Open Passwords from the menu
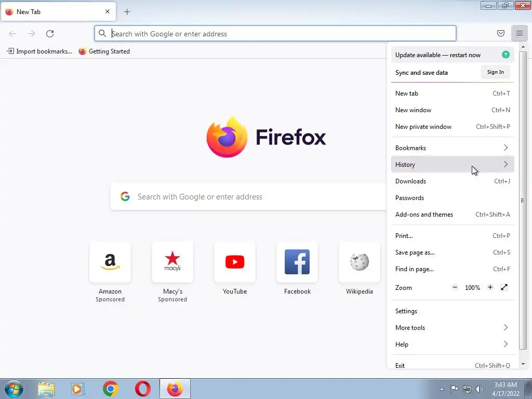The width and height of the screenshot is (532, 399). pyautogui.click(x=453, y=197)
